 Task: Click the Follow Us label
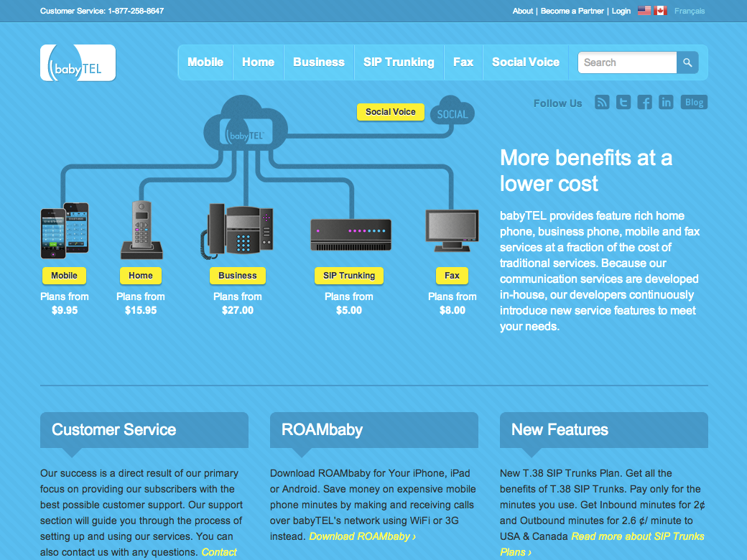[558, 103]
